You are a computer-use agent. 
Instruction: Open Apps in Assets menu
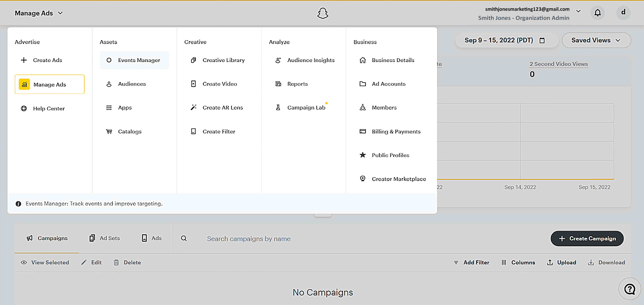(134, 108)
